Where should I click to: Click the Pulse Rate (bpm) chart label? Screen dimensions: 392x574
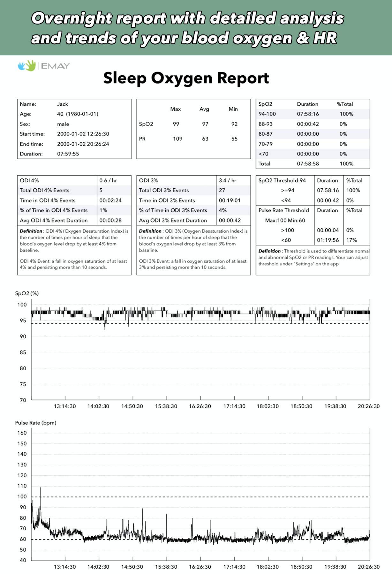[x=36, y=423]
